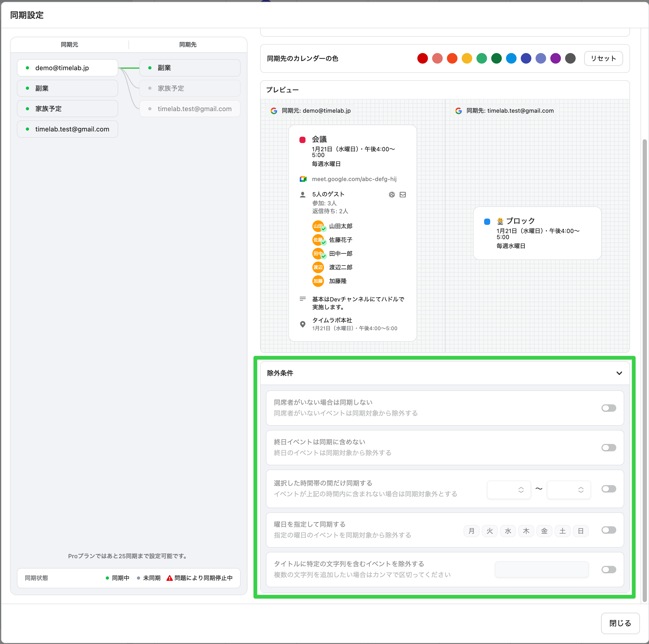
Task: Click the vertical scrollbar of the settings panel
Action: [x=644, y=370]
